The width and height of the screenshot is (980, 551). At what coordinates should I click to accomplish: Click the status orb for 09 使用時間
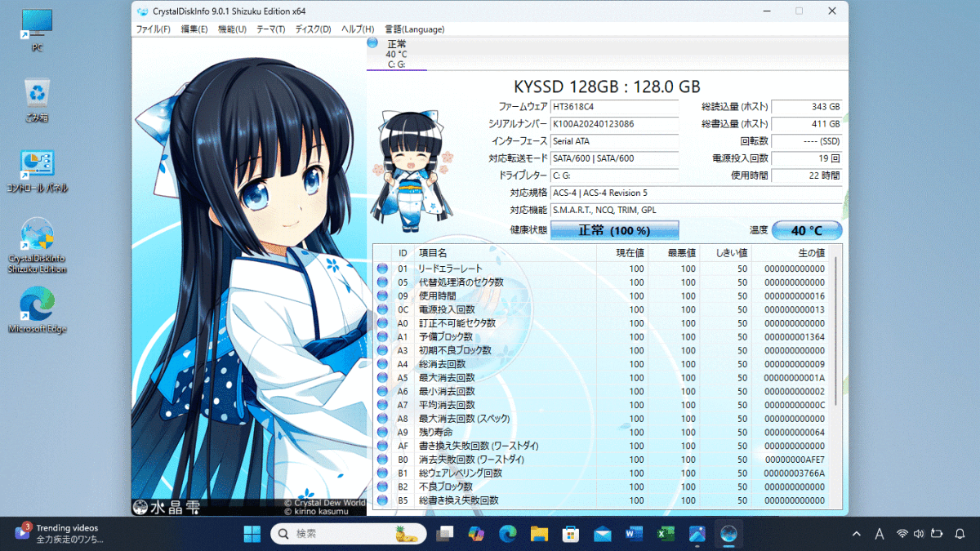pos(382,295)
